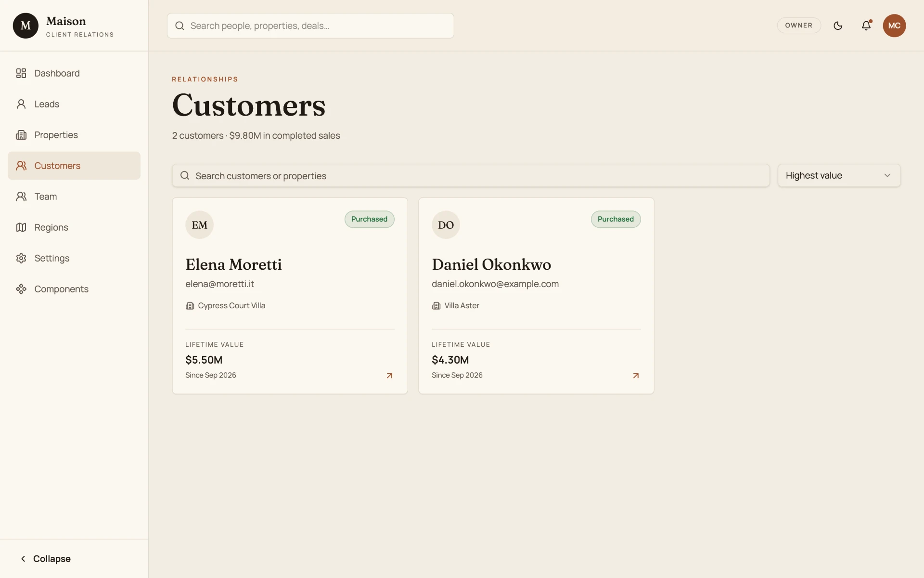This screenshot has width=924, height=578.
Task: Click the Maison logo badge
Action: point(26,26)
